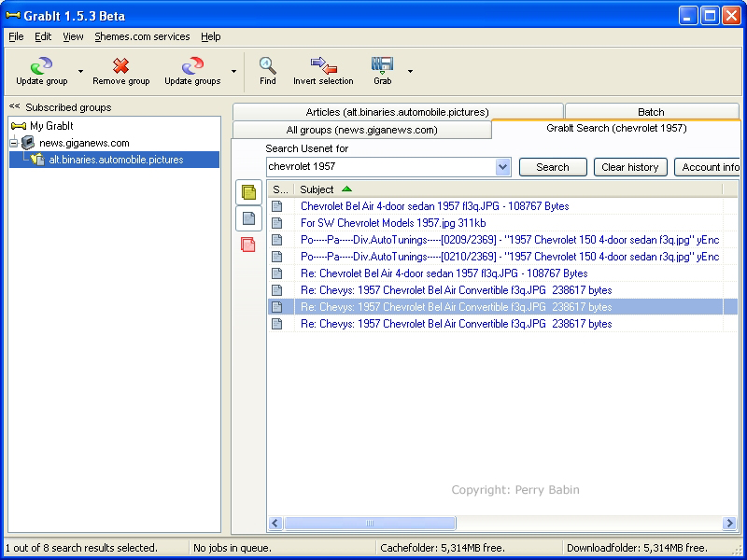Open the search history dropdown arrow
The width and height of the screenshot is (747, 560).
(502, 167)
